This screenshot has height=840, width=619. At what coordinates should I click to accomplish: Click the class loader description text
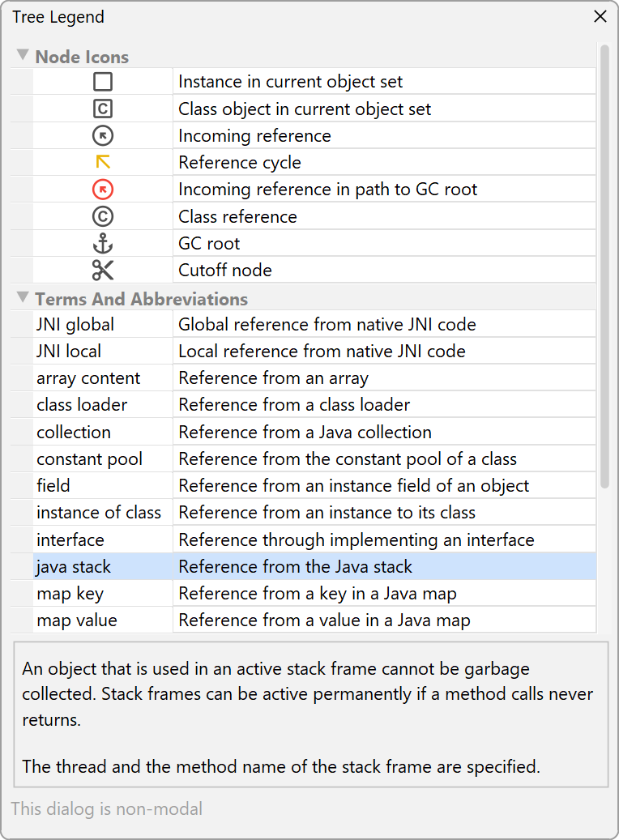coord(294,405)
